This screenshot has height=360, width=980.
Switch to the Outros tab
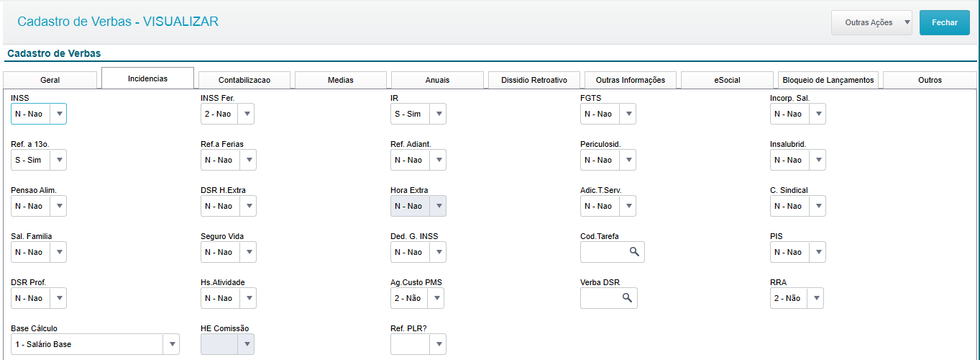click(930, 80)
